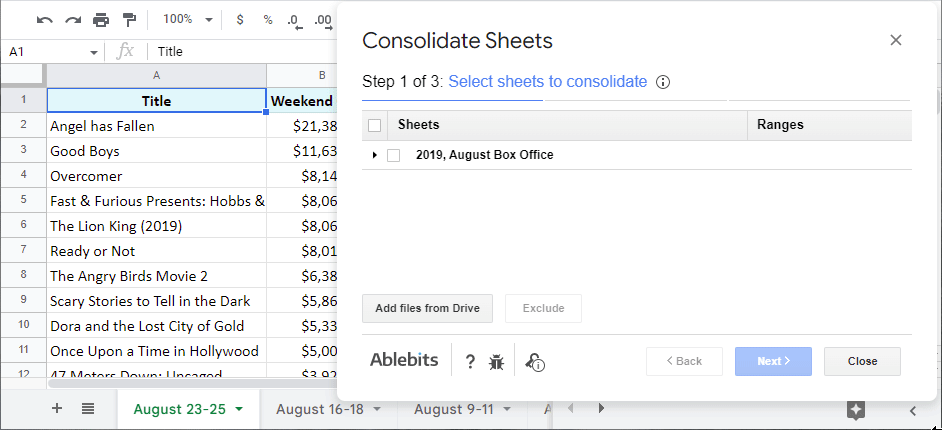This screenshot has height=430, width=942.
Task: Open the Explore star icon
Action: (856, 409)
